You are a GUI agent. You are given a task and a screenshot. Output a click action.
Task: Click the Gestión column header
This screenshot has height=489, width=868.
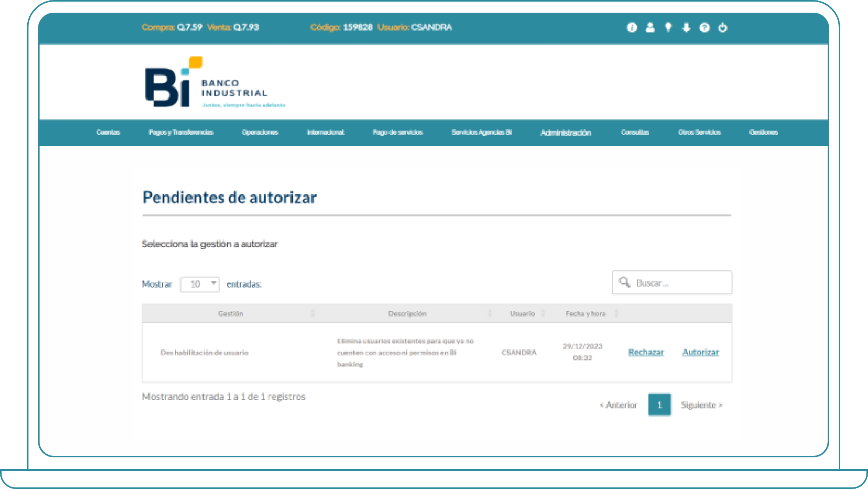pyautogui.click(x=231, y=313)
